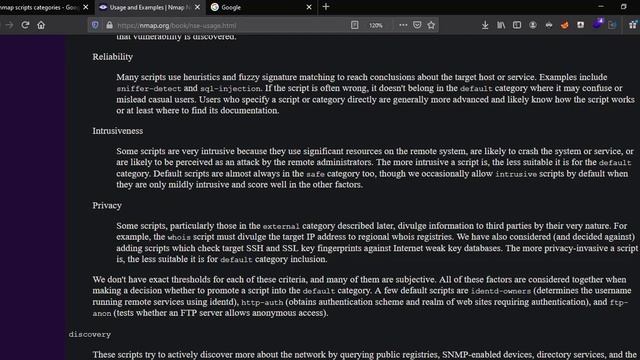
Task: Show the sidebars icon
Action: click(x=517, y=25)
